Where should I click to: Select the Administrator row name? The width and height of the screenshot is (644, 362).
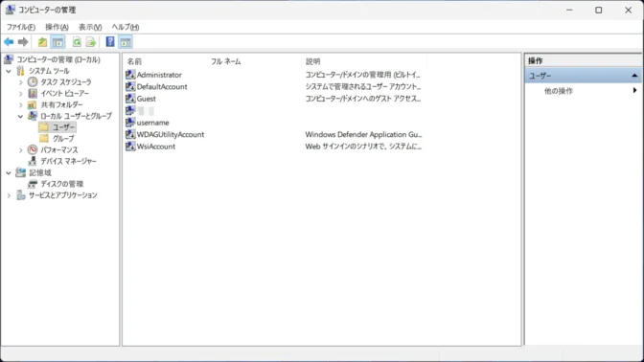[x=159, y=75]
